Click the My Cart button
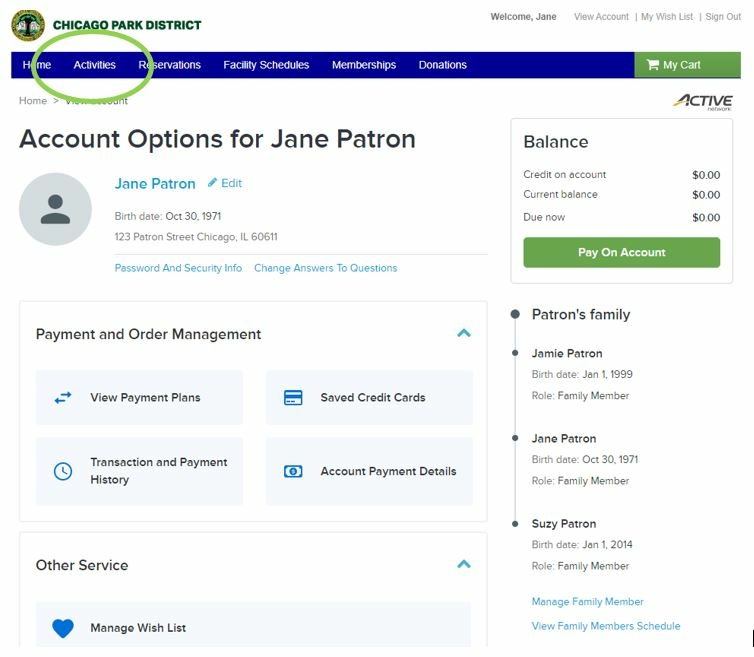Image resolution: width=754 pixels, height=657 pixels. (x=687, y=65)
